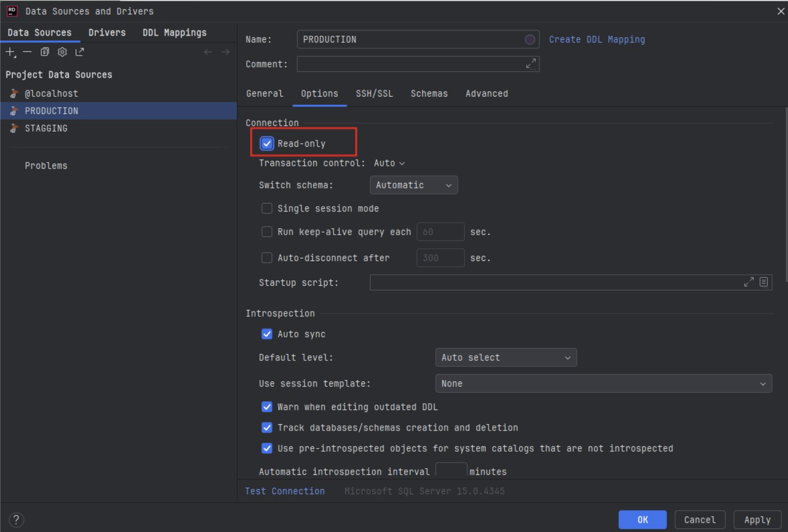Viewport: 788px width, 532px height.
Task: Click the color circle in Name field
Action: (x=530, y=39)
